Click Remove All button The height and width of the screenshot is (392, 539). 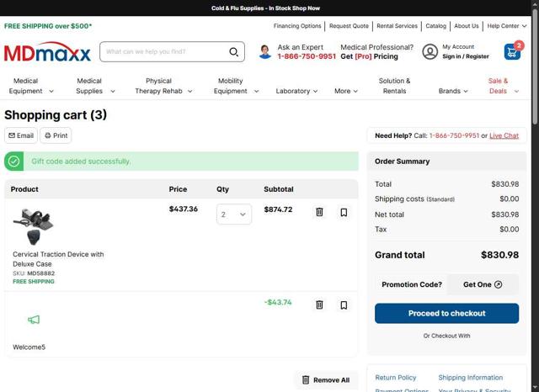pos(326,380)
